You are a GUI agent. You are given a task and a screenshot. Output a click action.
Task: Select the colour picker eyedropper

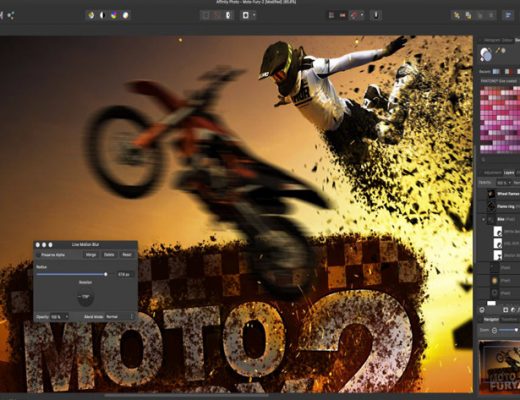pos(498,51)
